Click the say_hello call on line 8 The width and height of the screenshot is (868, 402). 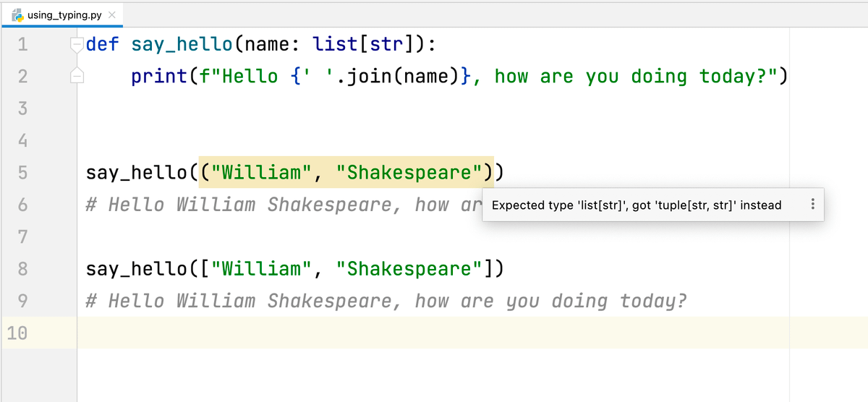click(137, 270)
